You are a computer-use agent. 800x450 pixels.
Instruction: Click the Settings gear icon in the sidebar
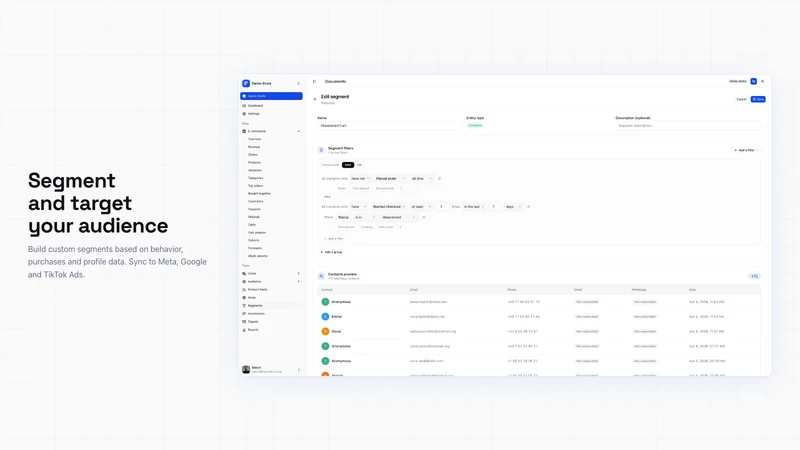click(x=244, y=114)
